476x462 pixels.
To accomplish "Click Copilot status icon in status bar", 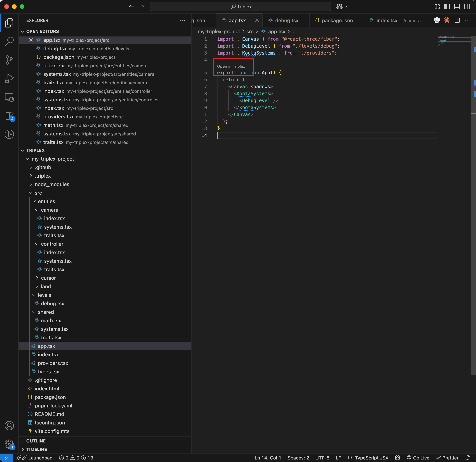I will tap(397, 458).
